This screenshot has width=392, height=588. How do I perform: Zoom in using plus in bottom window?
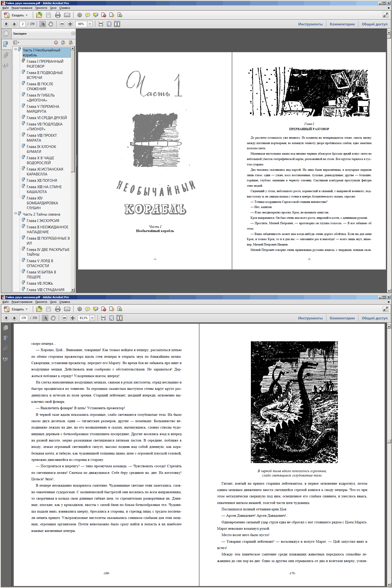[73, 318]
